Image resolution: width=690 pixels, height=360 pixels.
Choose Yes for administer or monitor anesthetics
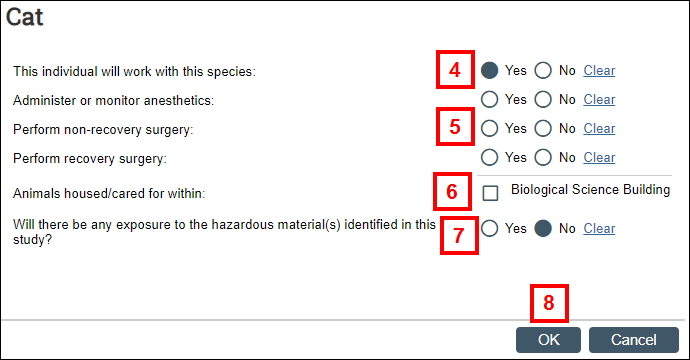[489, 99]
